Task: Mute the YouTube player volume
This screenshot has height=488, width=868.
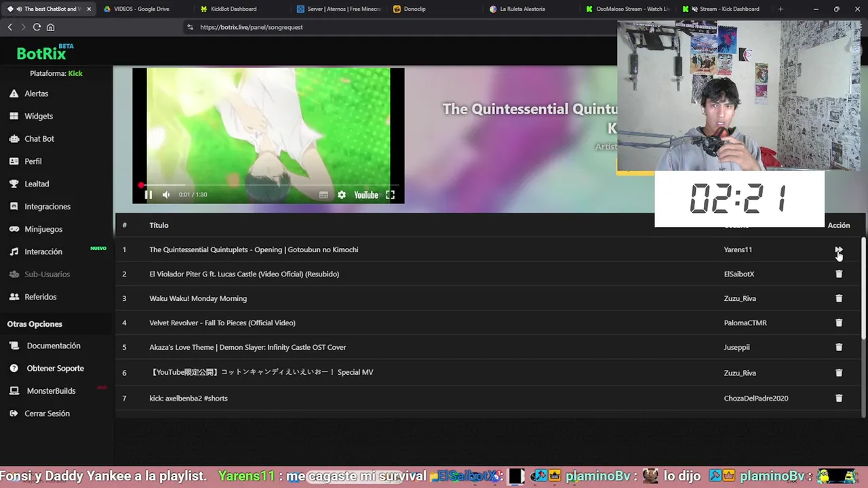Action: (166, 195)
